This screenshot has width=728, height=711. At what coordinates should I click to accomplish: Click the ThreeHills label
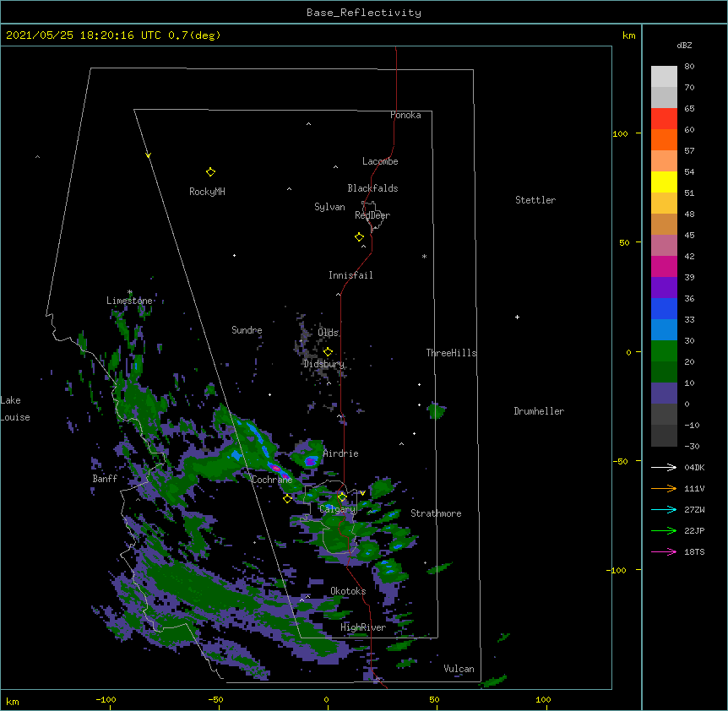coord(451,353)
